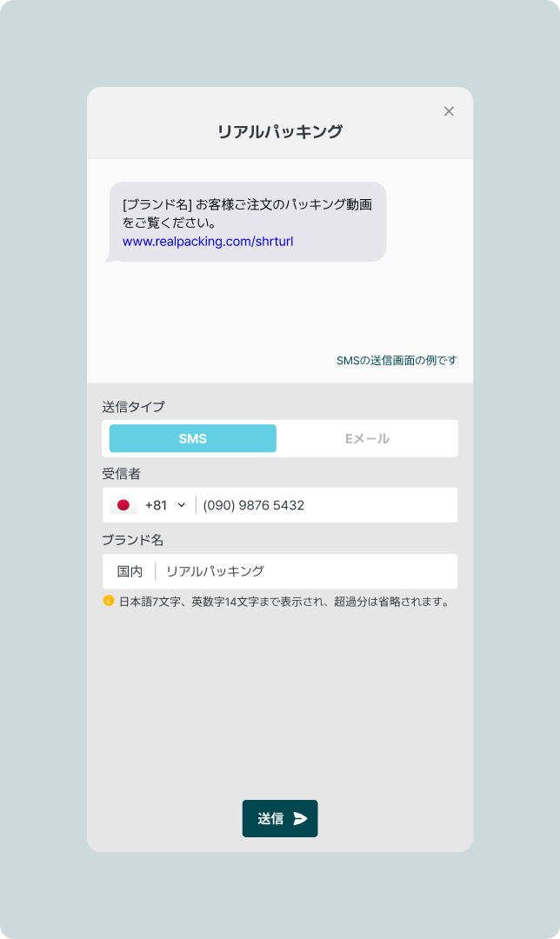Open the www.realpacking.com/shrturl link
The width and height of the screenshot is (560, 939).
[x=208, y=241]
